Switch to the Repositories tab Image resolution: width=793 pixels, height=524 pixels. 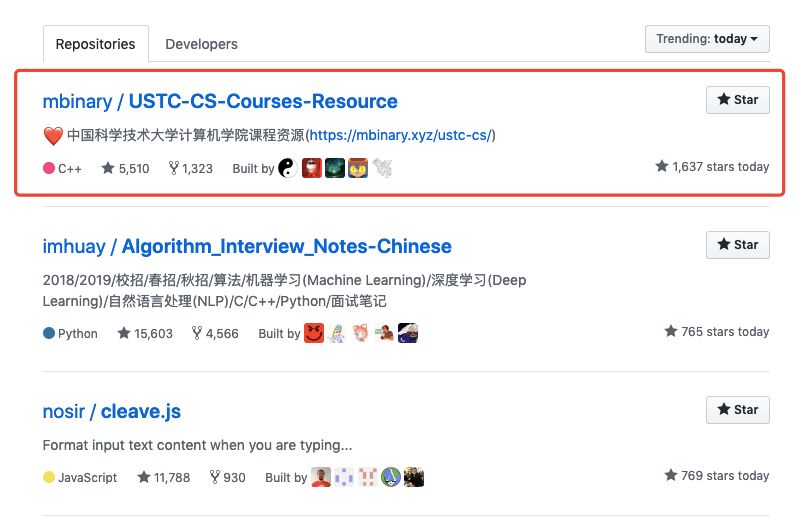coord(96,44)
